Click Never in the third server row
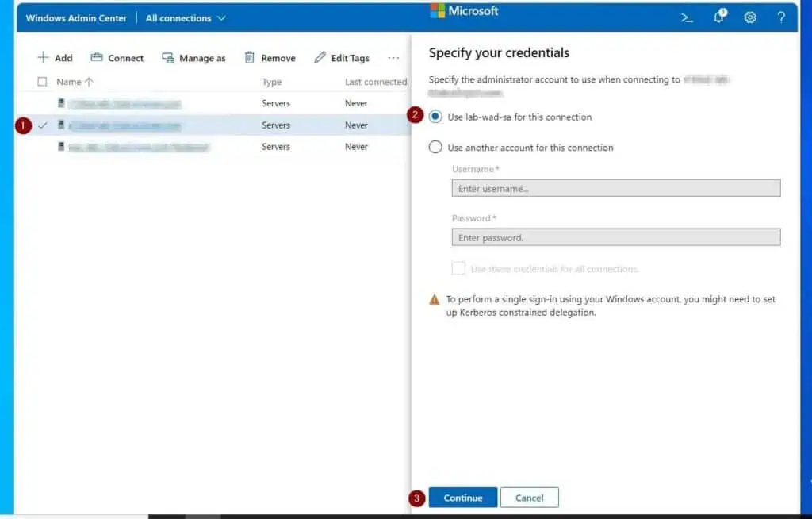This screenshot has width=812, height=519. (356, 147)
